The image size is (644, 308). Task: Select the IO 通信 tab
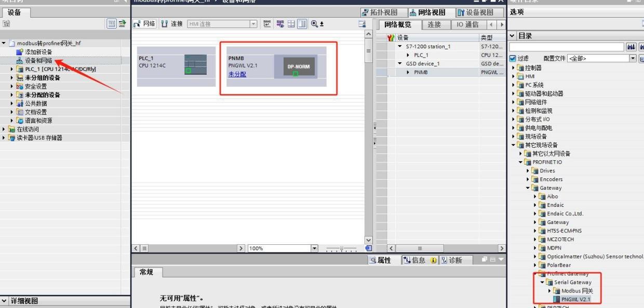click(x=468, y=24)
